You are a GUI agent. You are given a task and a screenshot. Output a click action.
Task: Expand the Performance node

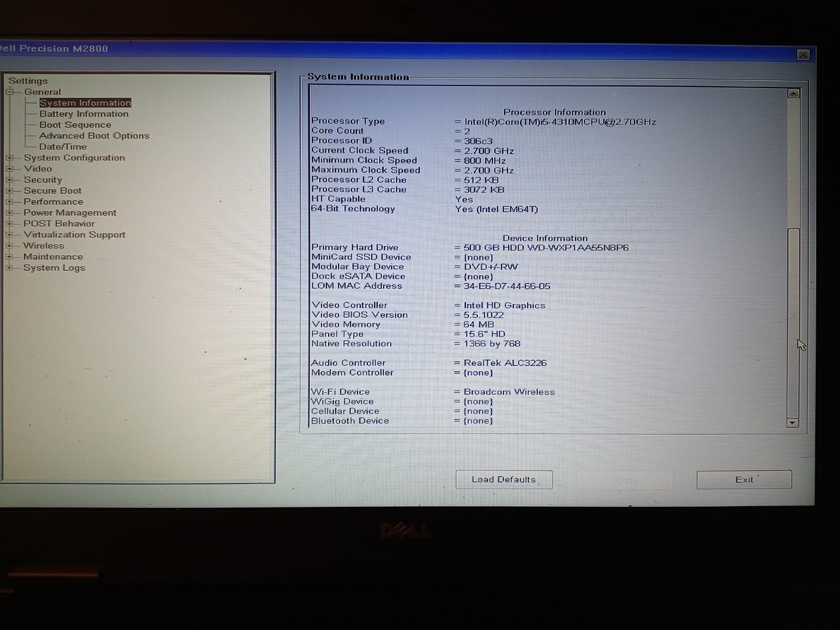point(9,202)
